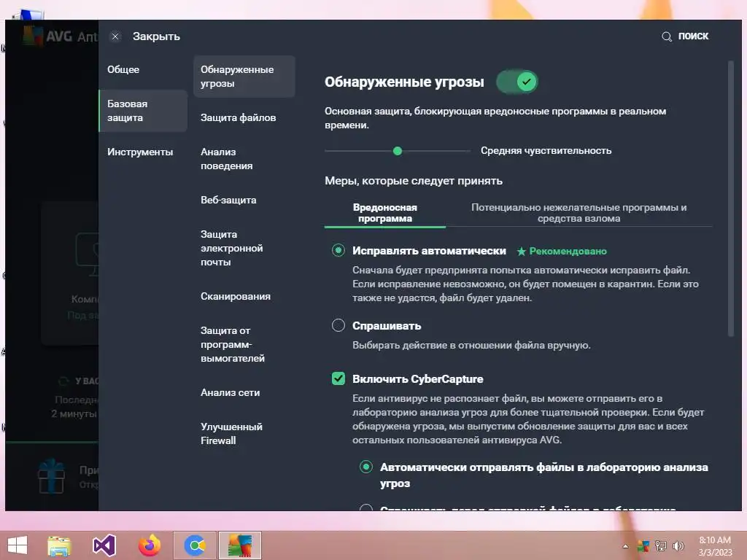The image size is (747, 560).
Task: Select the Инструменты category
Action: tap(140, 152)
